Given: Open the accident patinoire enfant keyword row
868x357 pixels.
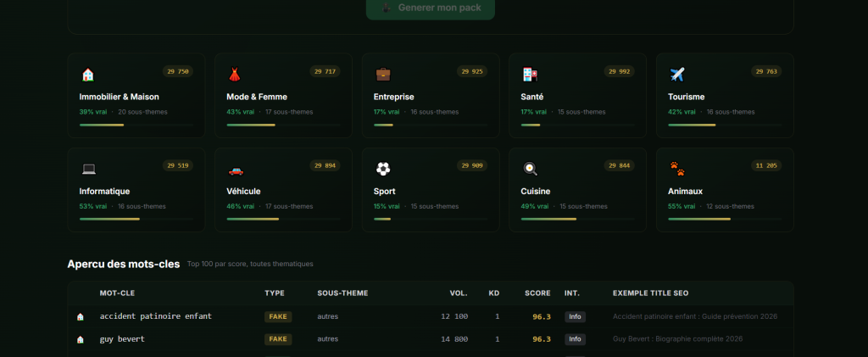Looking at the screenshot, I should (x=430, y=316).
